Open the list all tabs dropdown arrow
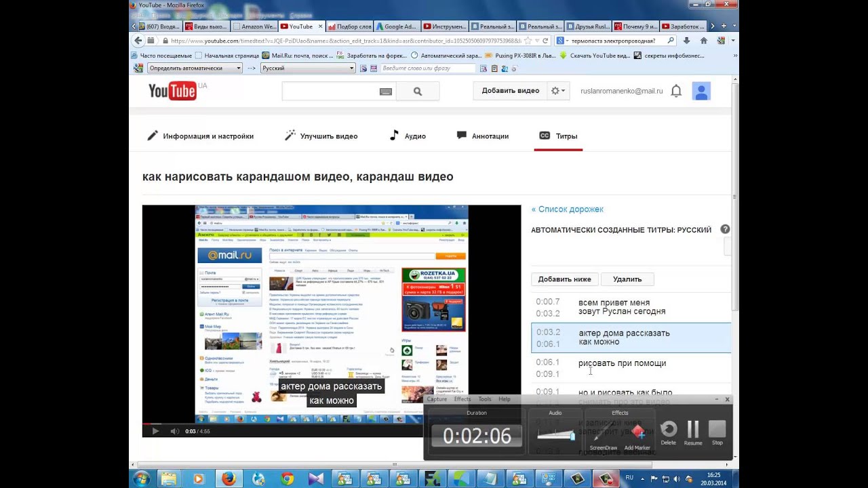The image size is (868, 488). tap(735, 26)
